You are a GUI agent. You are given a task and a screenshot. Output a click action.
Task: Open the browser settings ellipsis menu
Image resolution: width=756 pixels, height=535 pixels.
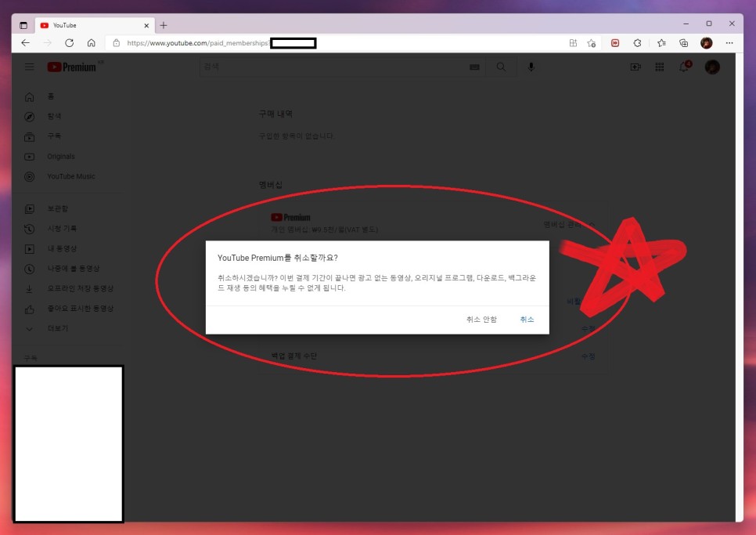(x=729, y=43)
